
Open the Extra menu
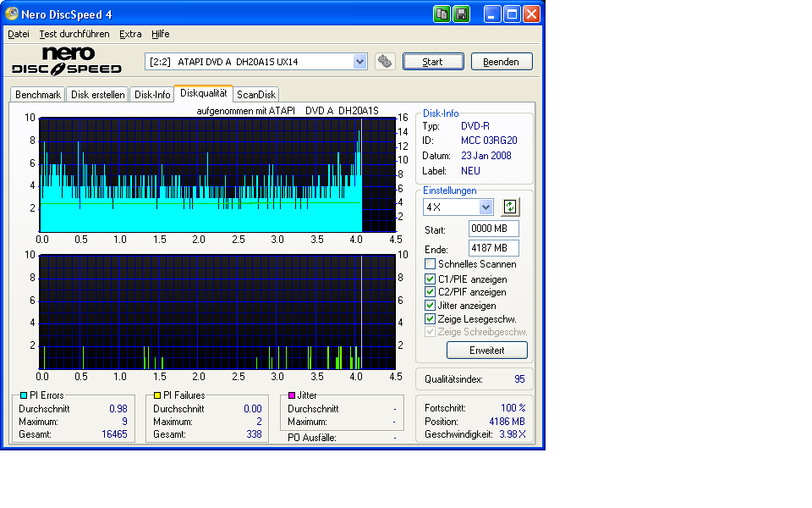click(130, 34)
